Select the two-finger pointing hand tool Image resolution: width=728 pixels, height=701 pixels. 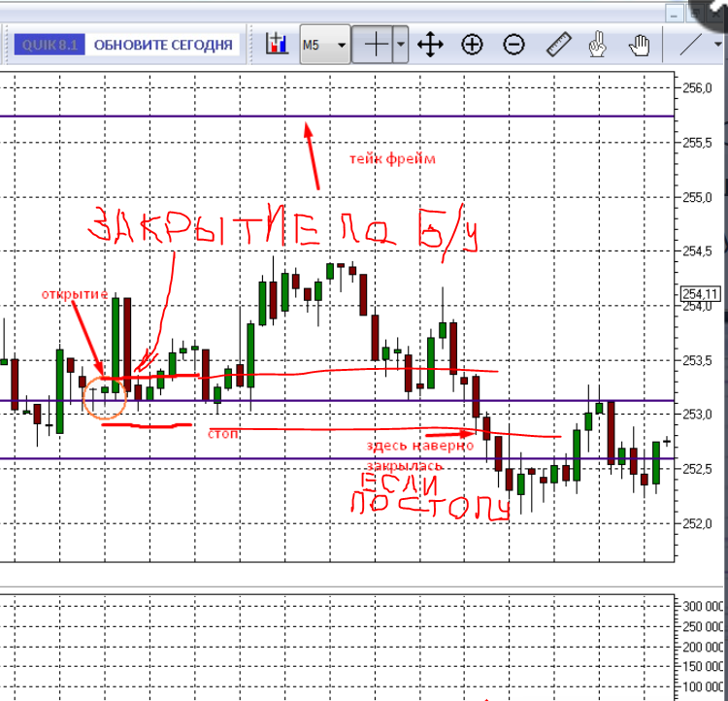pyautogui.click(x=597, y=45)
